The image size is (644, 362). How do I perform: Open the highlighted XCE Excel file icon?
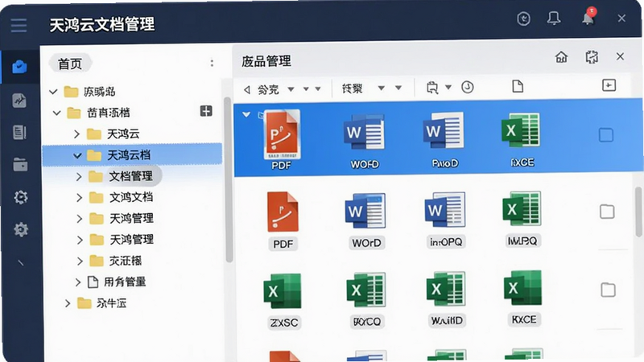point(521,130)
